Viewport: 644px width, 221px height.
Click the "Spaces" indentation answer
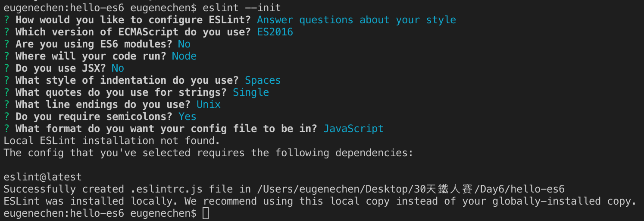[x=263, y=80]
